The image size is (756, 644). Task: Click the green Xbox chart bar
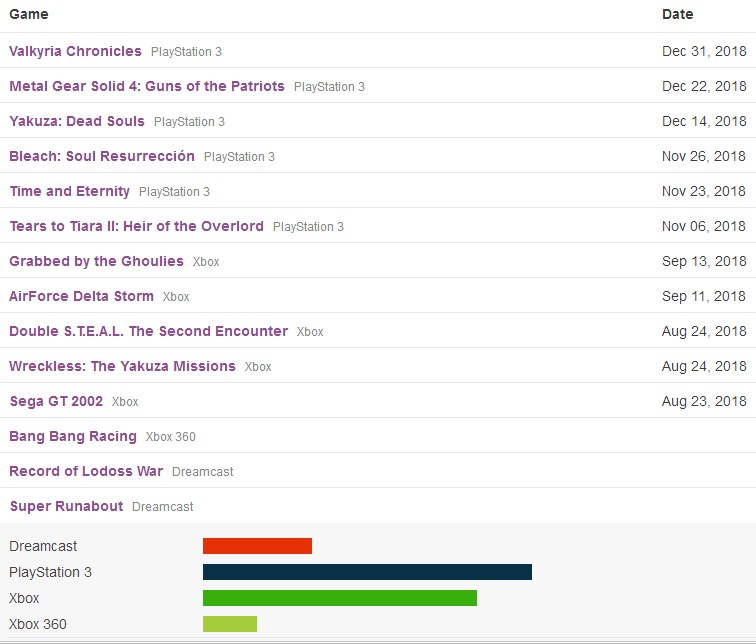339,598
